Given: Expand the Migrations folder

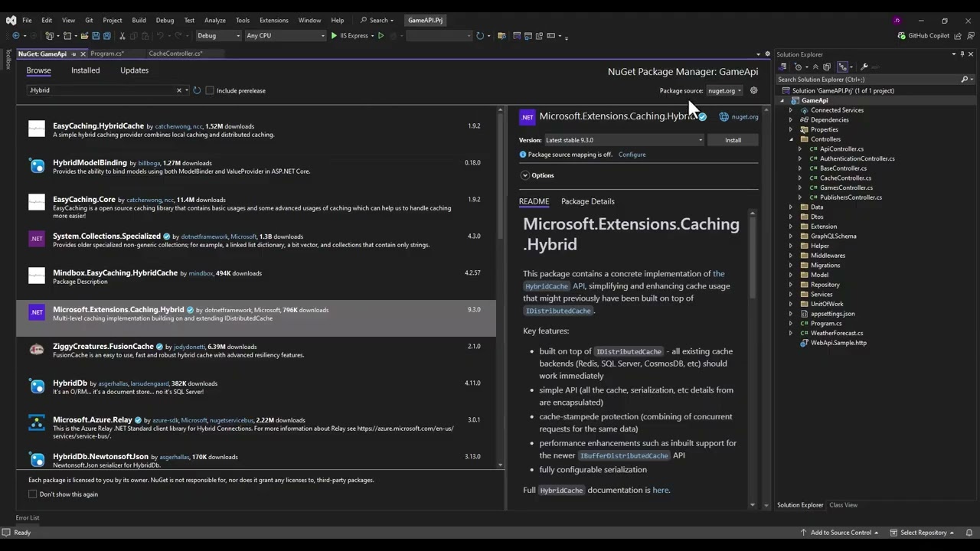Looking at the screenshot, I should point(791,266).
